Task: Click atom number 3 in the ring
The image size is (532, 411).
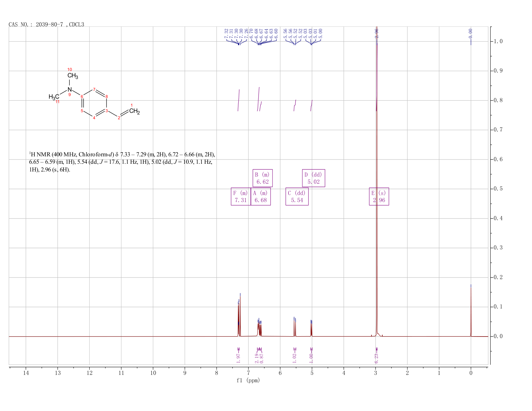Action: click(x=107, y=111)
